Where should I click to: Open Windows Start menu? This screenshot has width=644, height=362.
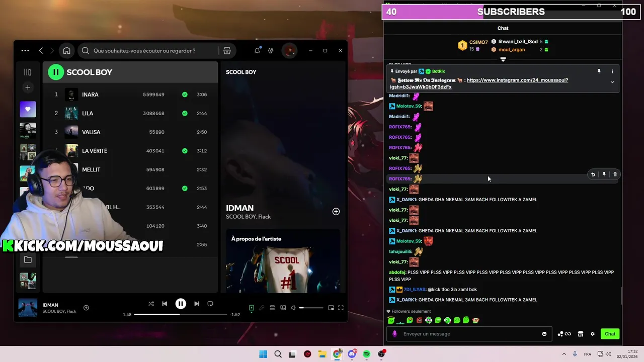(263, 354)
